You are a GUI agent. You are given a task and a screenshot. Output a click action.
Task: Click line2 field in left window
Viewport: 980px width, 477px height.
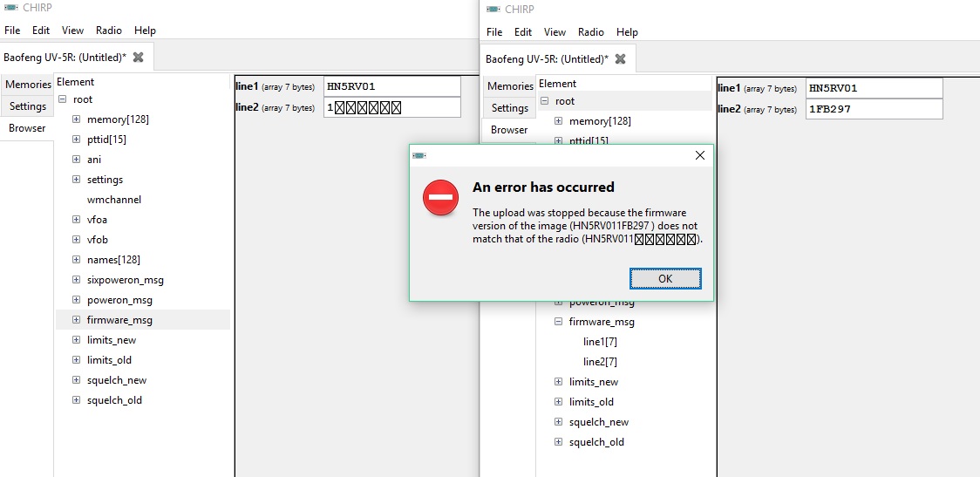[391, 107]
